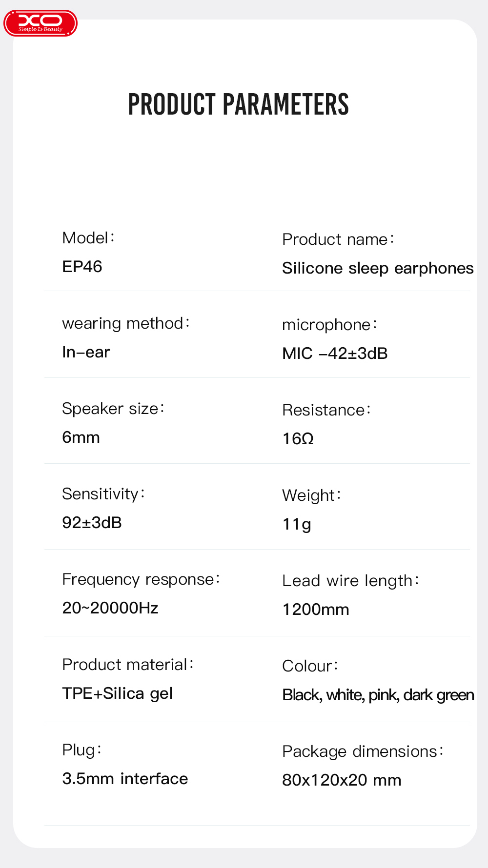Image resolution: width=488 pixels, height=868 pixels.
Task: Click the Product Parameters heading
Action: [238, 104]
